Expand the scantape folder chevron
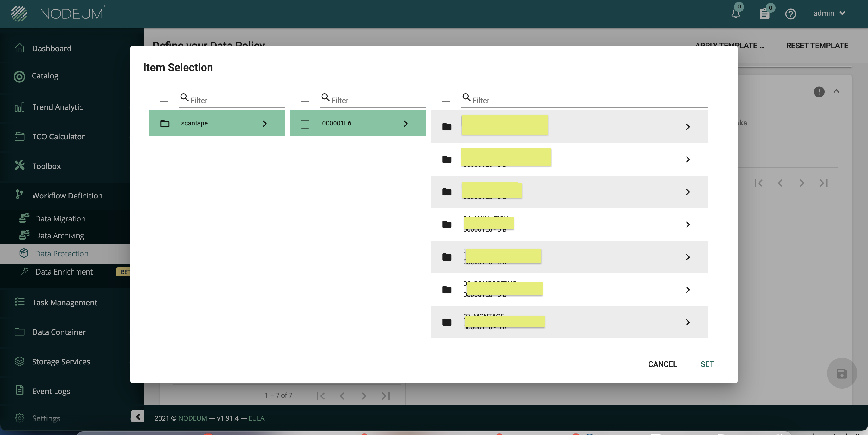Screen dimensions: 868x435 tap(265, 124)
